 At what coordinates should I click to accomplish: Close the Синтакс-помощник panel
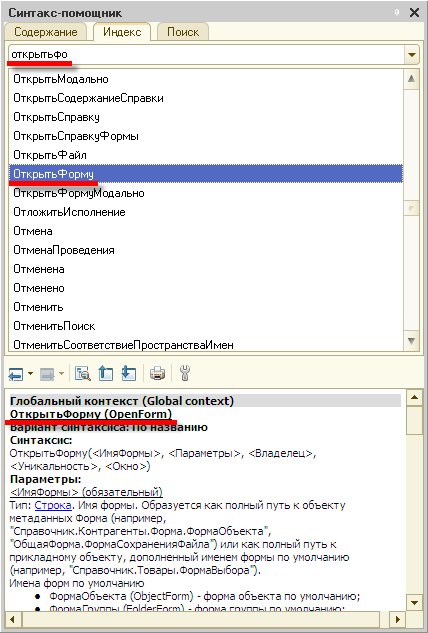pyautogui.click(x=414, y=13)
